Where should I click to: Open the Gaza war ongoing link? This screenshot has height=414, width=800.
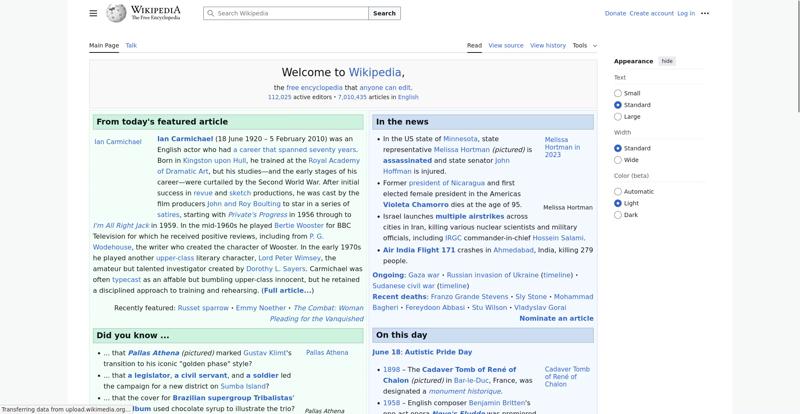pos(423,275)
